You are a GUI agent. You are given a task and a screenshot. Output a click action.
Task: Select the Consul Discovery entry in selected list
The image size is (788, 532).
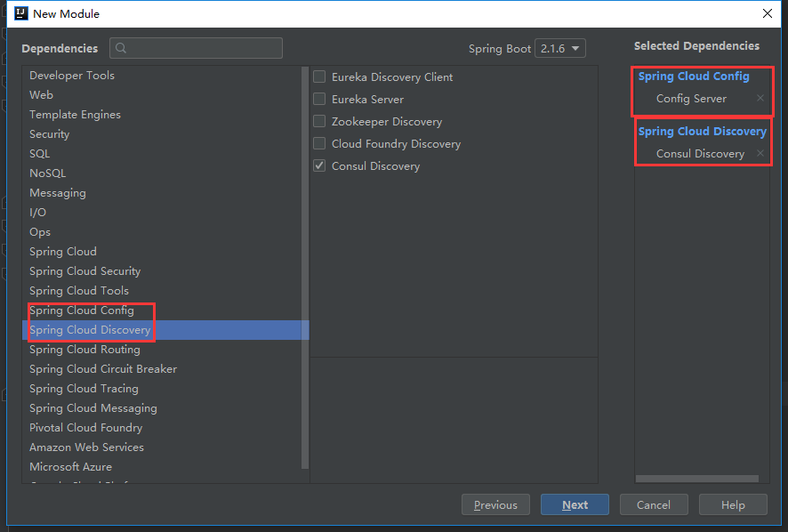tap(700, 153)
